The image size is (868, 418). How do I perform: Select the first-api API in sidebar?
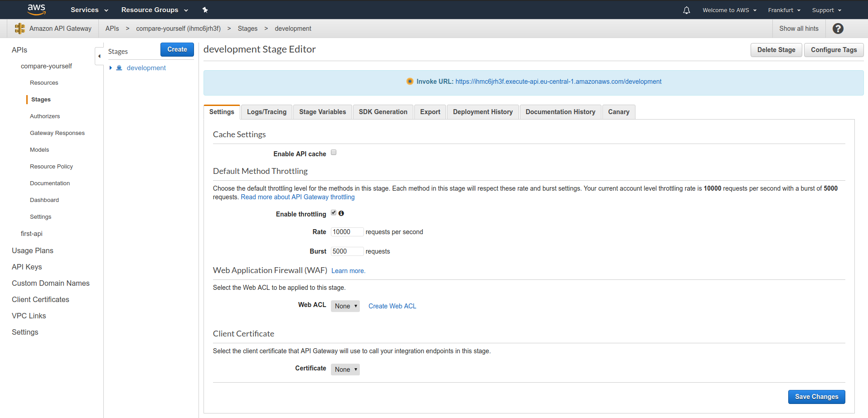tap(32, 234)
